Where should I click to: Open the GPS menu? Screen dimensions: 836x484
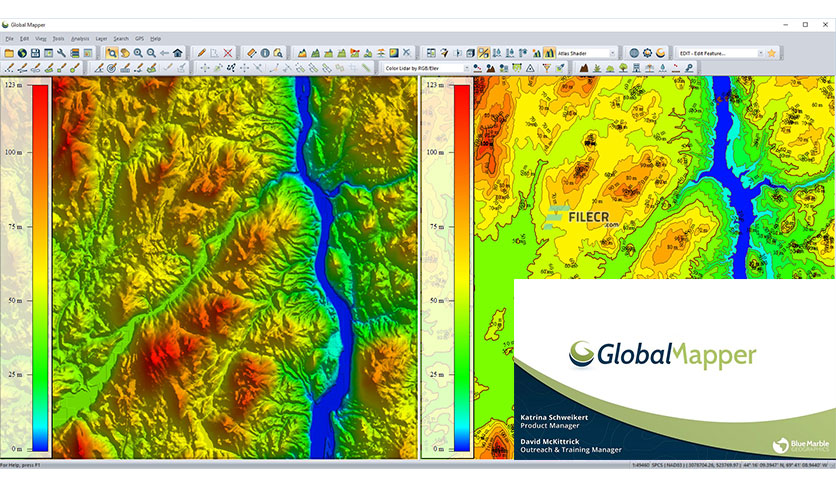pyautogui.click(x=140, y=38)
